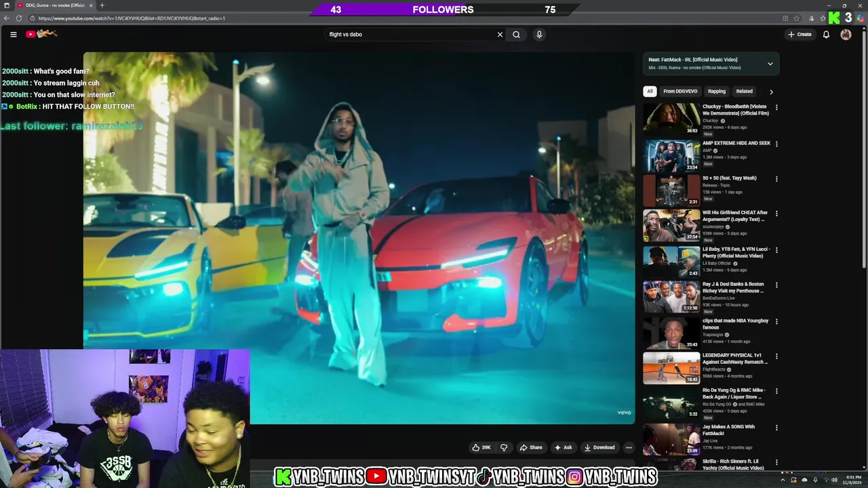The image size is (868, 488).
Task: Close the 'DDG, Gunna - no smoke' tab
Action: pos(91,5)
